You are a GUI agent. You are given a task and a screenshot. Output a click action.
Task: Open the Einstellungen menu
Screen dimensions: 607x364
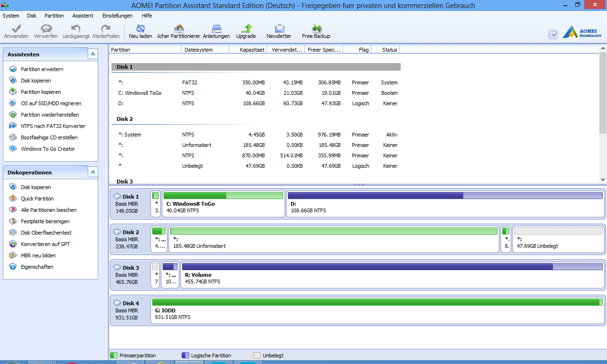click(x=118, y=16)
